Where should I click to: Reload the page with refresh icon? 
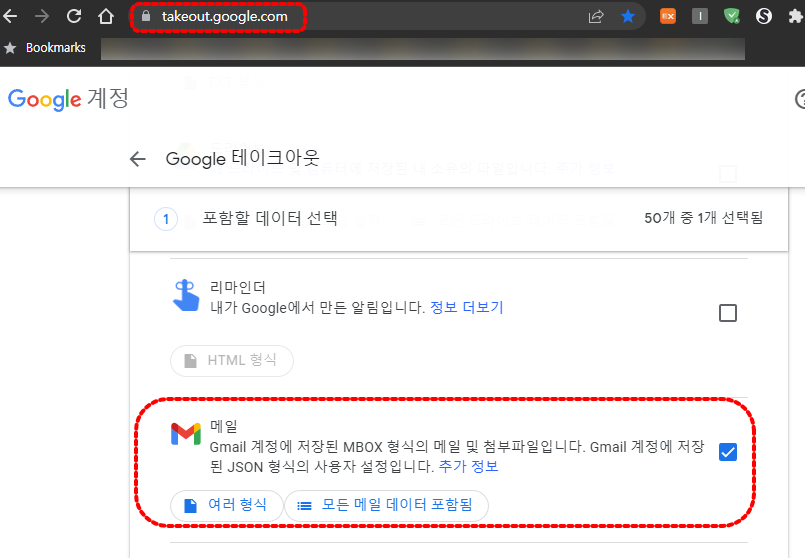[74, 16]
